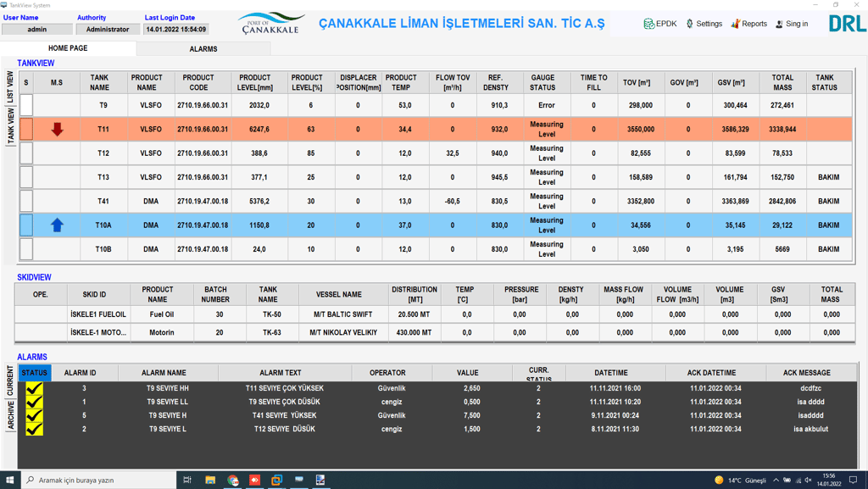Image resolution: width=868 pixels, height=489 pixels.
Task: Click the Last Login Date field
Action: 176,30
